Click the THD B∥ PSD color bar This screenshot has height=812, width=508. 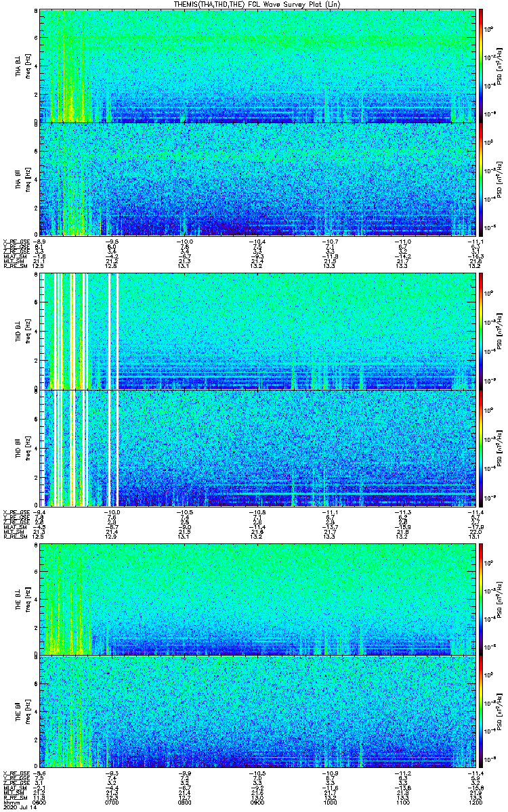[x=482, y=448]
